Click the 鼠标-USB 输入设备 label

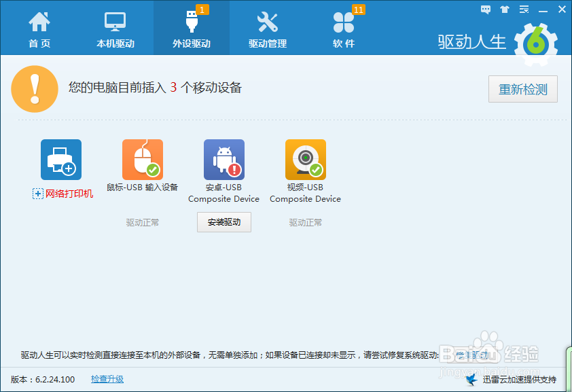click(x=142, y=188)
